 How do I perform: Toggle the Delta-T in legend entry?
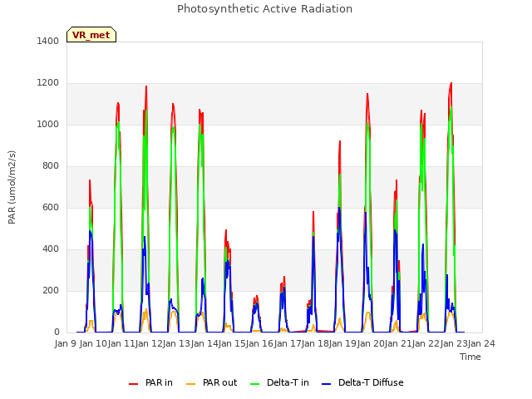tap(279, 382)
